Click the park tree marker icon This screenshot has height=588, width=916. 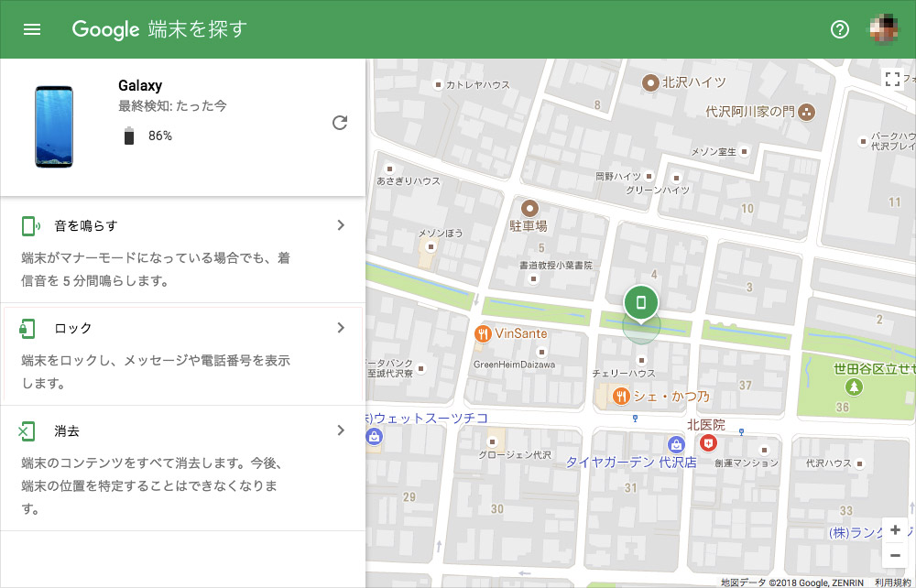[x=854, y=386]
